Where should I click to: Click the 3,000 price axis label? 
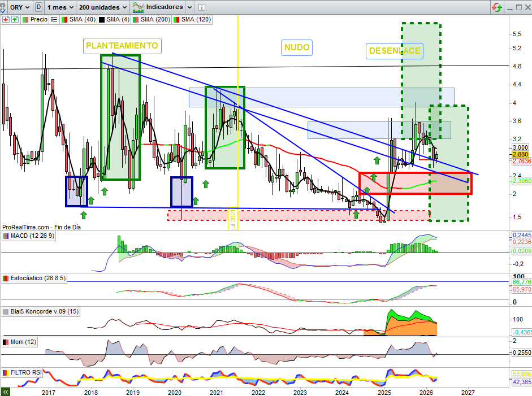(x=520, y=147)
